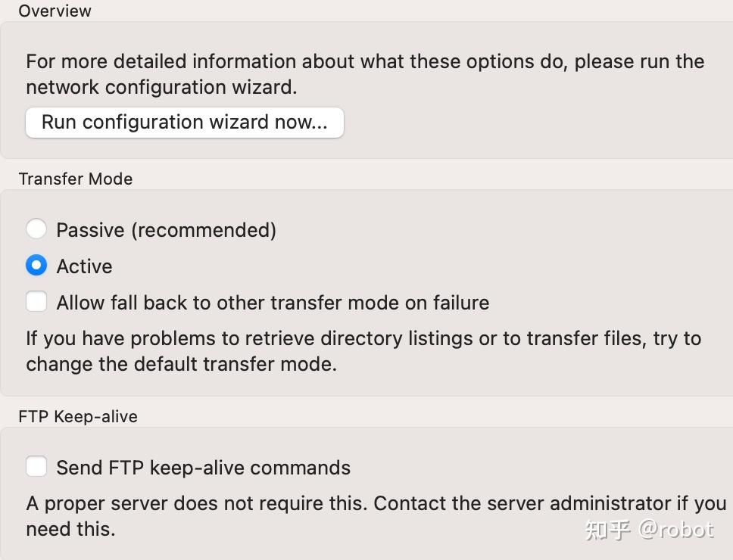The width and height of the screenshot is (733, 560).
Task: Click the transfer mode troubleshooting hint text
Action: [363, 351]
